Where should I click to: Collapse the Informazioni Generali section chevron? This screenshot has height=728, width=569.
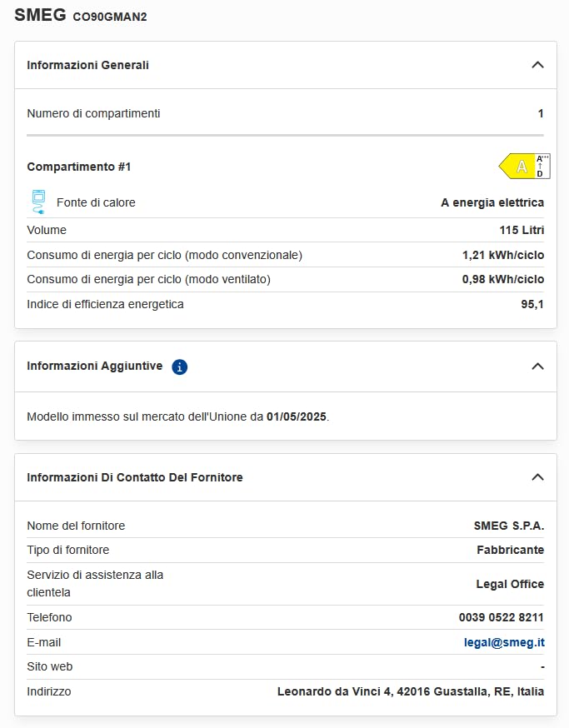pos(537,65)
